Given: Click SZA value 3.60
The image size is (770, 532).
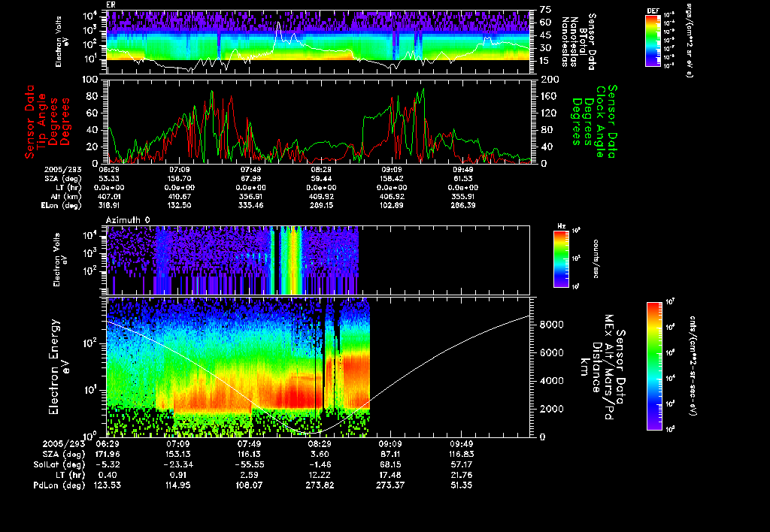Looking at the screenshot, I should 320,454.
